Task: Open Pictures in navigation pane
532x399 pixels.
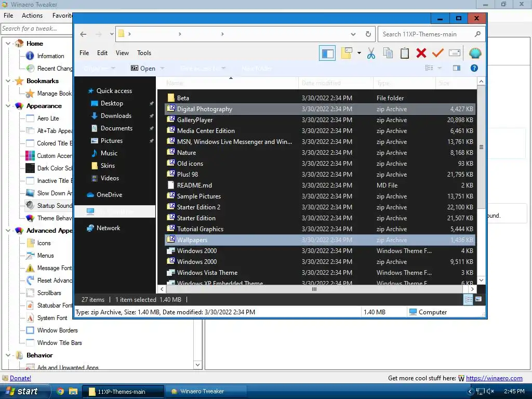Action: click(111, 140)
